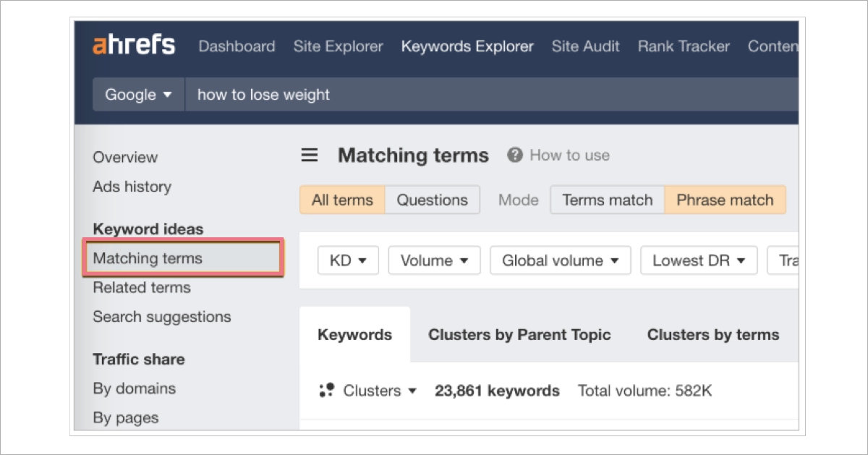Select Terms match mode
Screen dimensions: 868x455
[607, 200]
